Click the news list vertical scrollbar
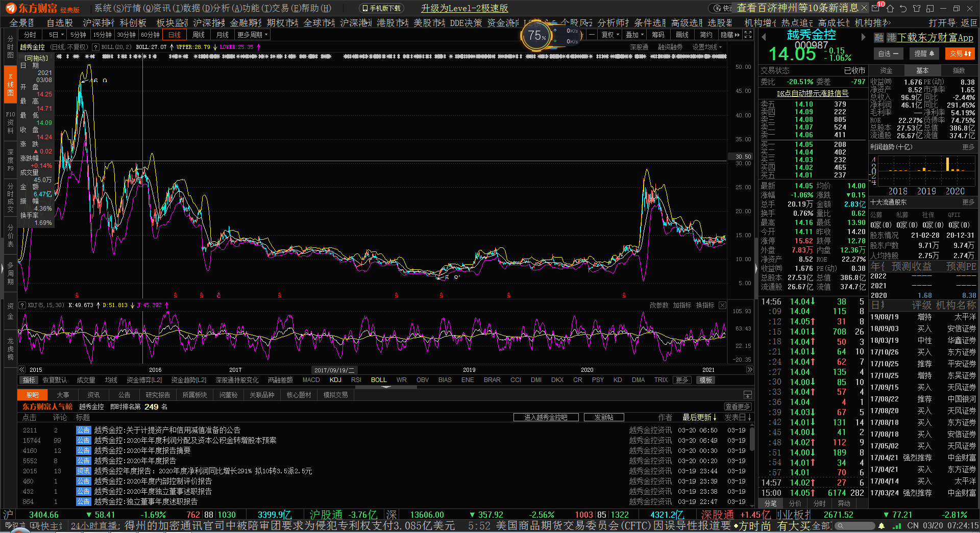 pos(751,439)
